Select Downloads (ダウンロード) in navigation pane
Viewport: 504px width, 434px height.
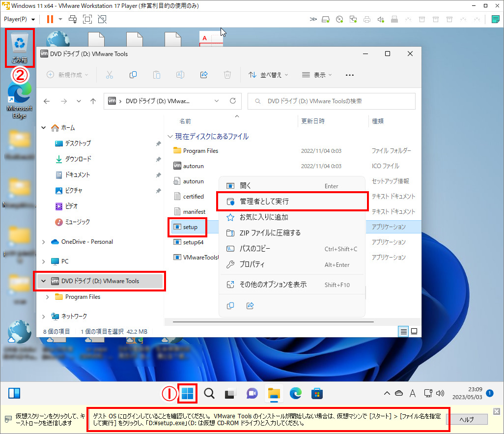coord(78,159)
